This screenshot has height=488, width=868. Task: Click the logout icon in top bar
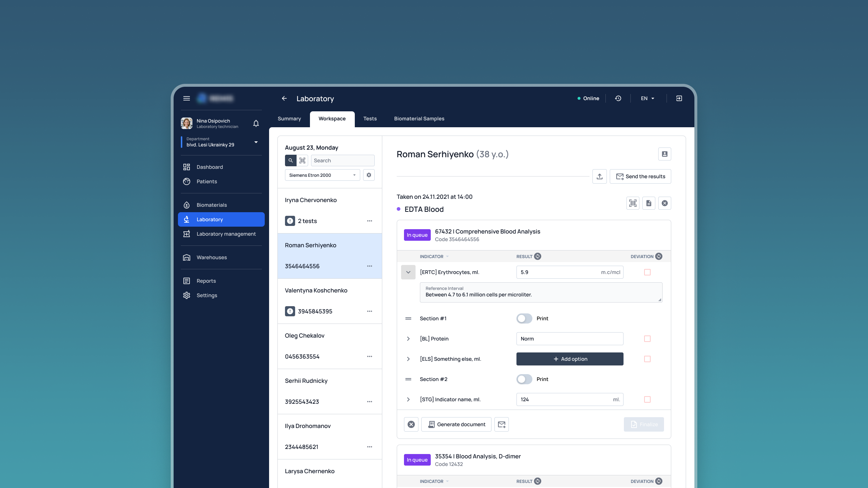[x=679, y=98]
